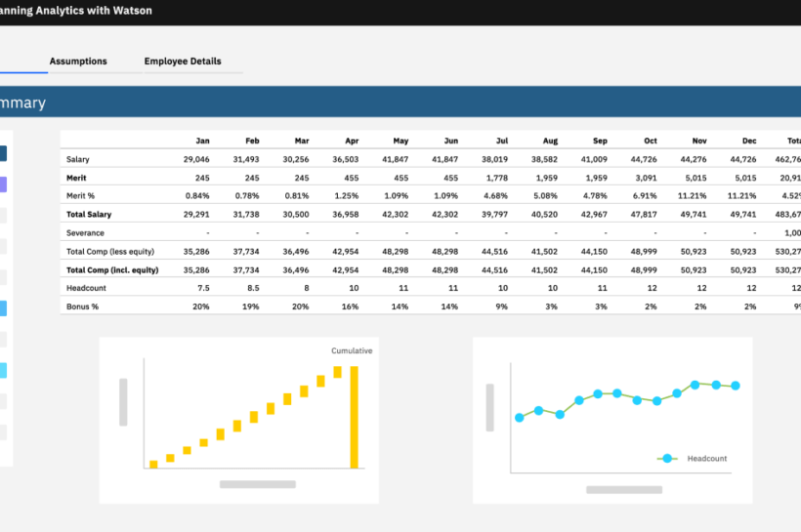Open the Assumptions tab
The image size is (801, 532).
click(78, 61)
